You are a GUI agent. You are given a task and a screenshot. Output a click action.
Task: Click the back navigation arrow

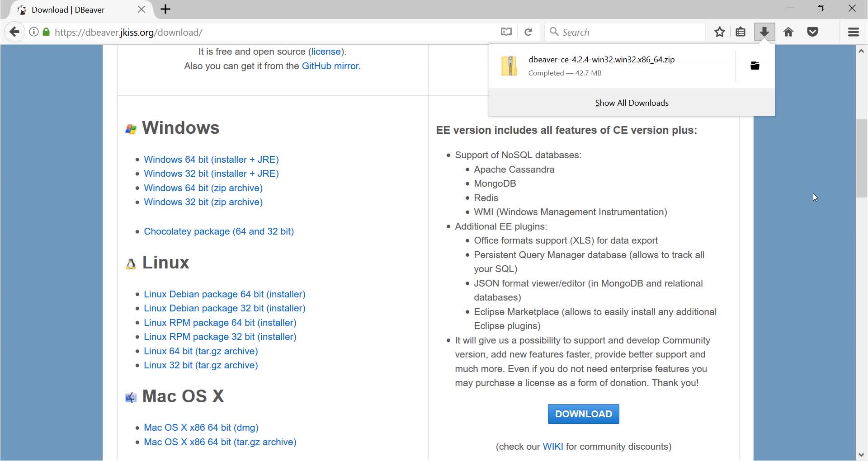click(14, 32)
